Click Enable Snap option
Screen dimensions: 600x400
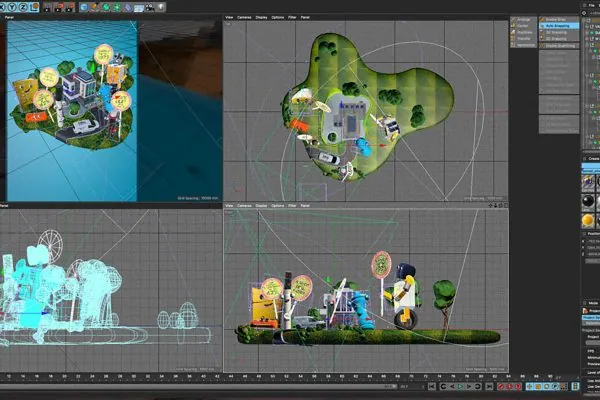[x=559, y=19]
